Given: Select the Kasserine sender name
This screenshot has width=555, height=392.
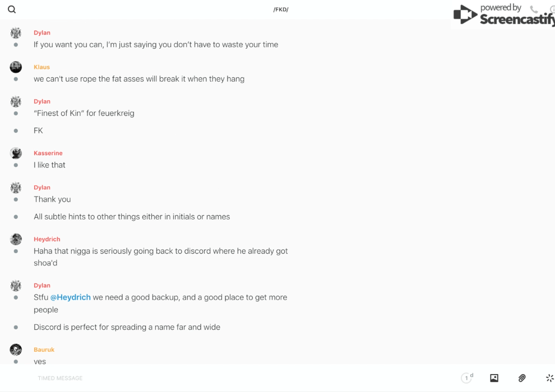Looking at the screenshot, I should pyautogui.click(x=48, y=153).
